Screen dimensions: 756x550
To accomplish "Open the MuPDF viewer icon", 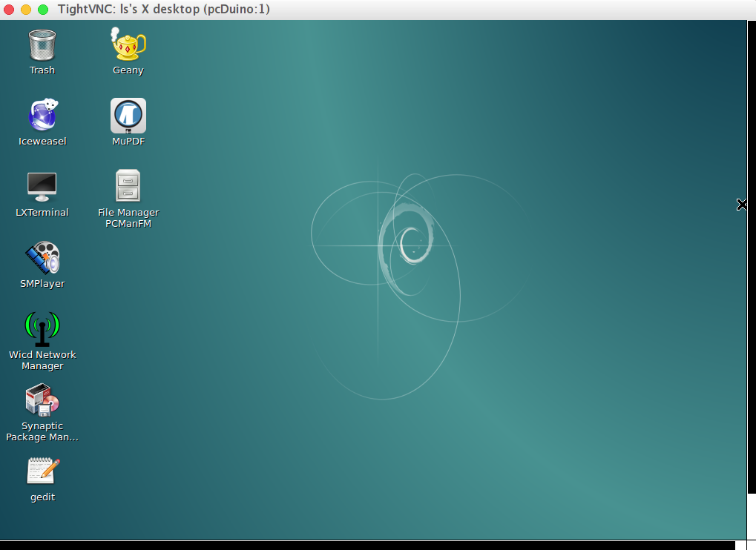I will pos(128,116).
